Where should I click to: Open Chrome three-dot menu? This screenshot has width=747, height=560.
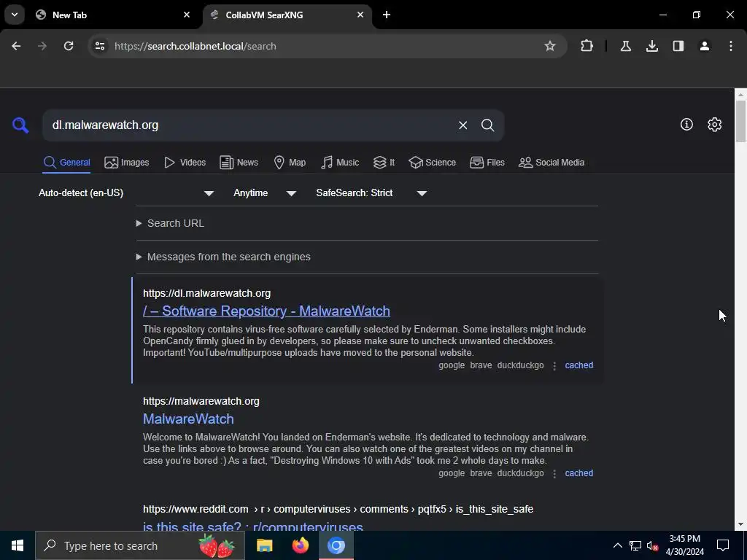pyautogui.click(x=730, y=46)
